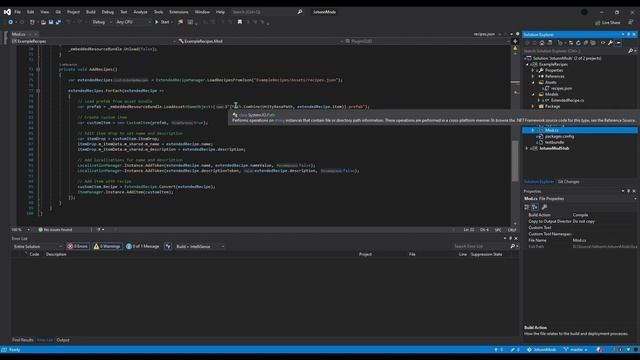
Task: Select ExtendedRecipe.cs in Solution Explorer
Action: pos(567,100)
